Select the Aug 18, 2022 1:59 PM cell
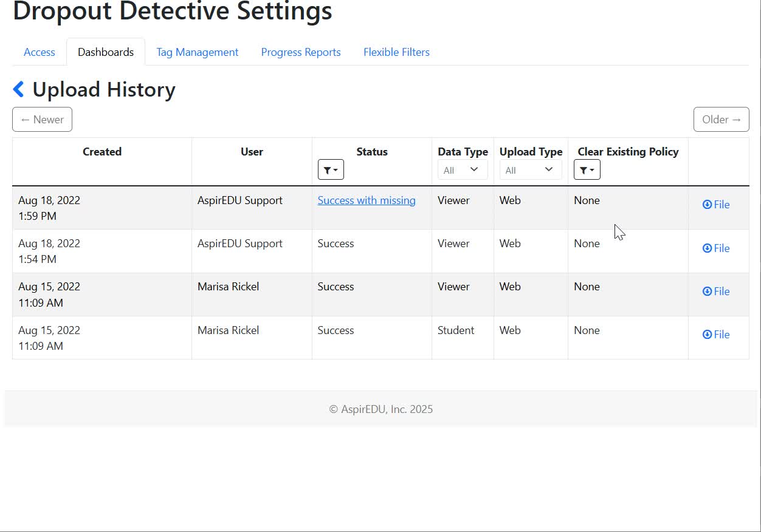Viewport: 761px width, 532px height. tap(102, 208)
